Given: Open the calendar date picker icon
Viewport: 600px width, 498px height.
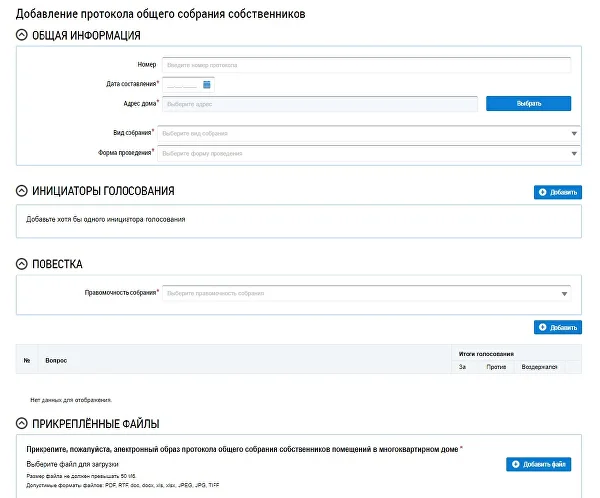Looking at the screenshot, I should tap(207, 84).
